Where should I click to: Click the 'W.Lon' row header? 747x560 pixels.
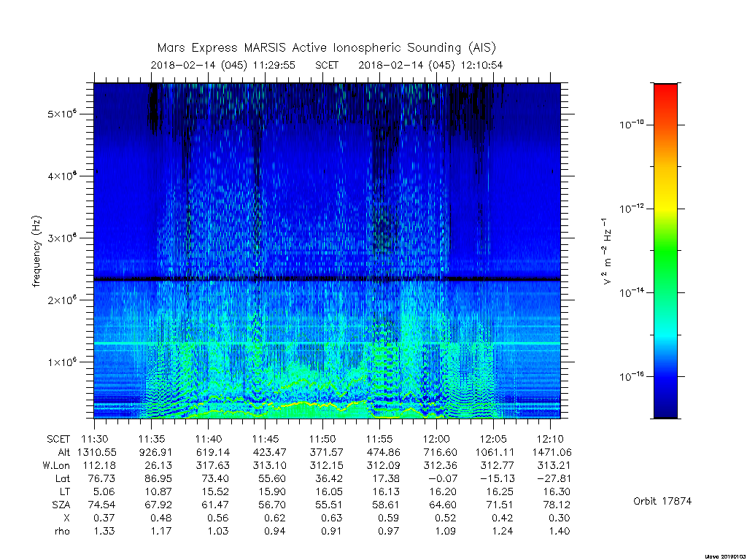[x=55, y=465]
